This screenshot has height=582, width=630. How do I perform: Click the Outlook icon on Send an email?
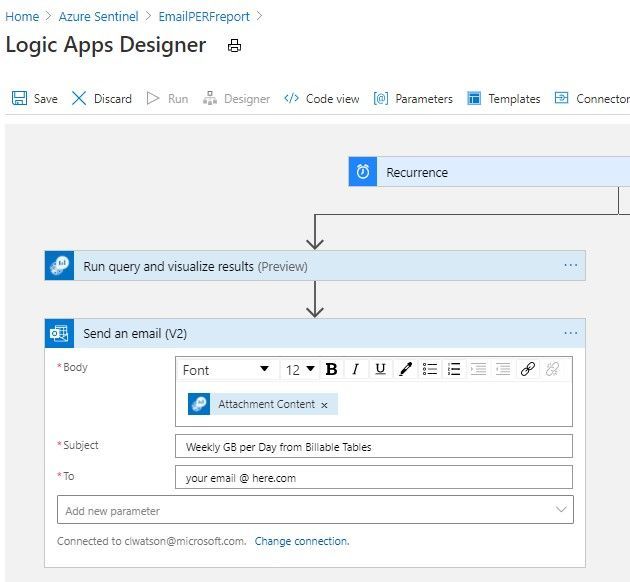coord(59,333)
